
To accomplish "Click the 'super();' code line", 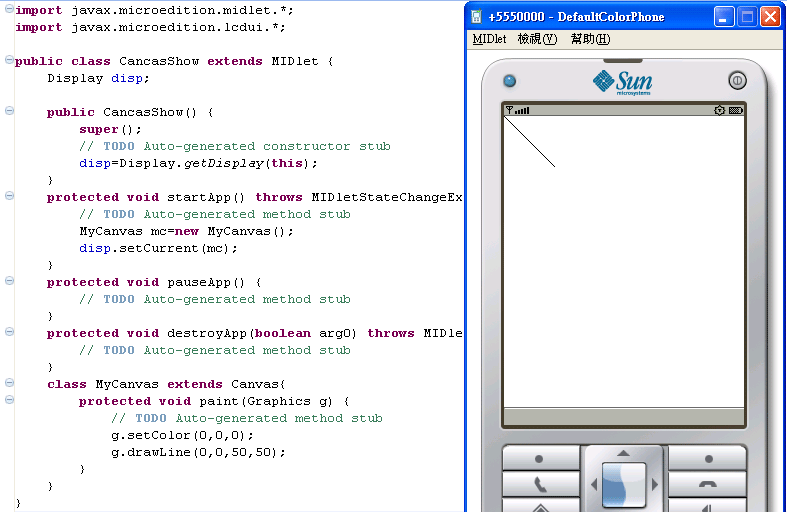I will click(110, 130).
